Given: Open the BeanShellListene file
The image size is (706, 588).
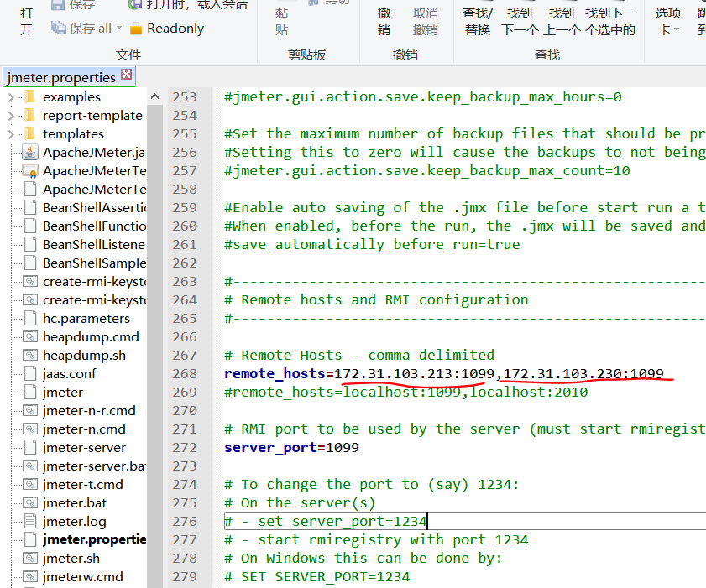Looking at the screenshot, I should click(94, 245).
